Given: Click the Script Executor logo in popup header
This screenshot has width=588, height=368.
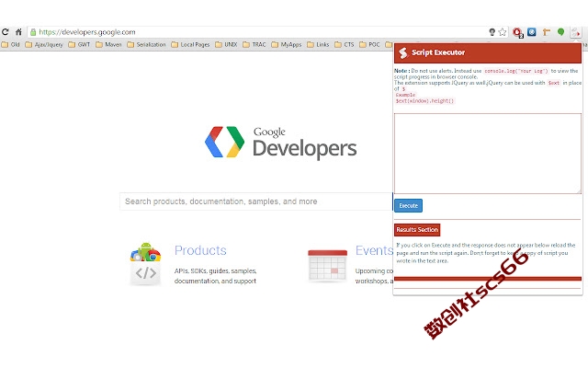Looking at the screenshot, I should (x=403, y=53).
